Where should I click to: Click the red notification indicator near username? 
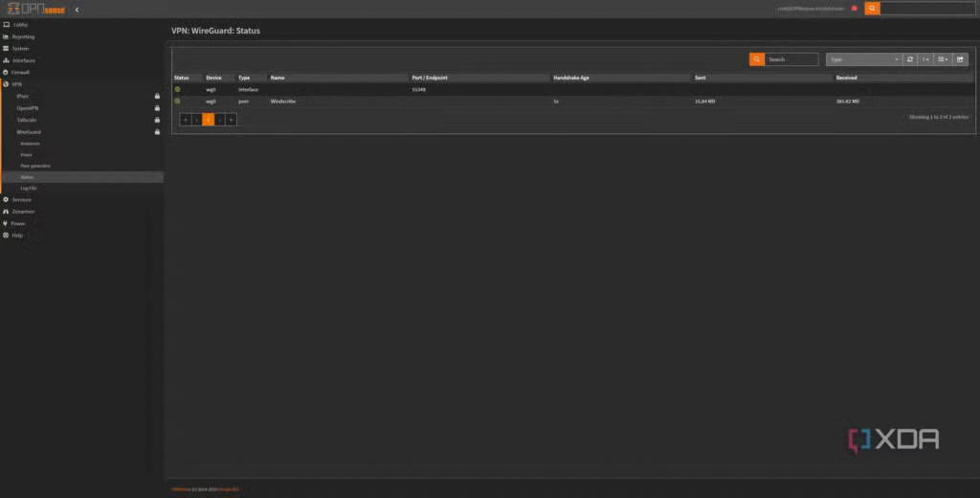coord(854,9)
